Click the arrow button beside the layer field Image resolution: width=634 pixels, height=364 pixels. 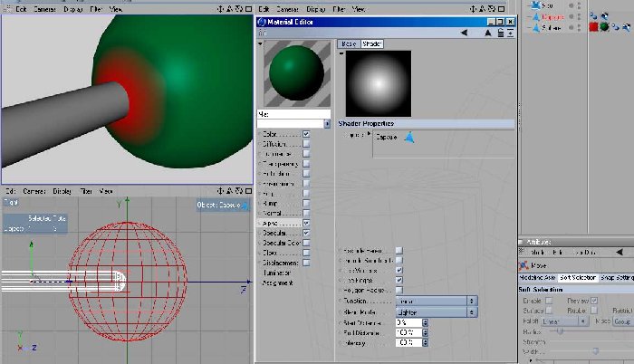point(327,124)
